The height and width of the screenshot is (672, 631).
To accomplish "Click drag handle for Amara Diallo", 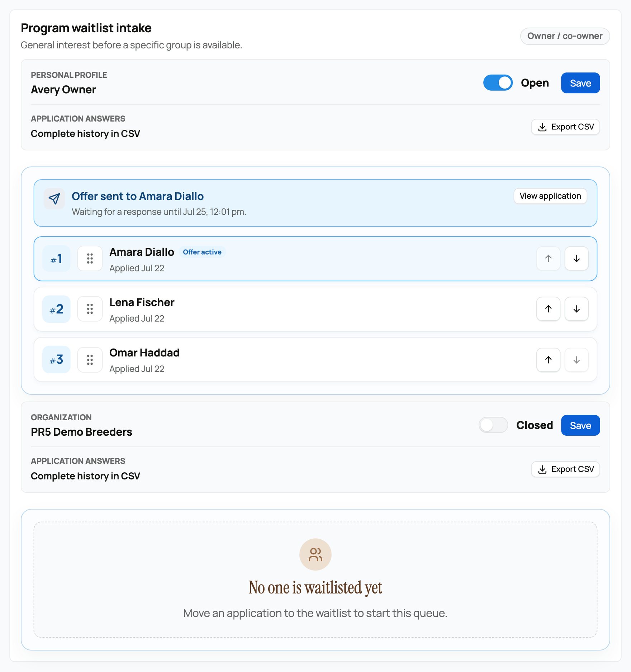I will point(90,259).
